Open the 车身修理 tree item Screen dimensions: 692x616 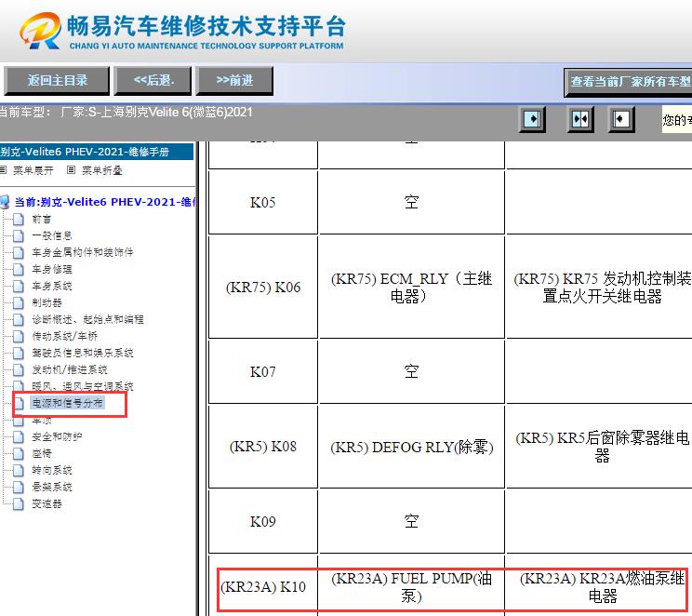coord(52,269)
